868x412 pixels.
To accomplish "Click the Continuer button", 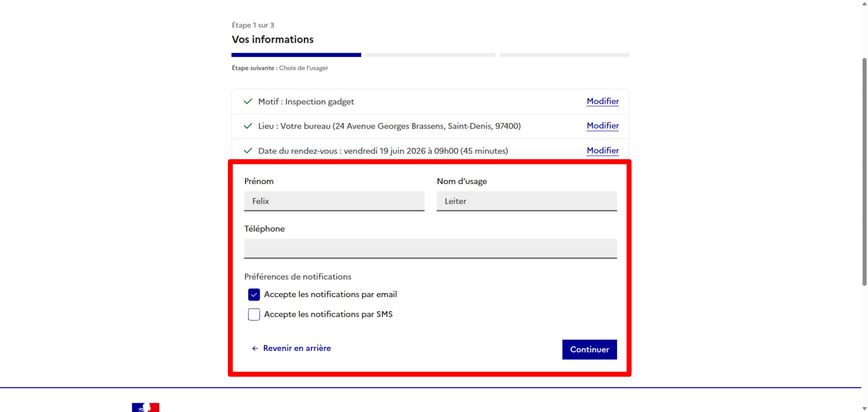I will point(590,349).
